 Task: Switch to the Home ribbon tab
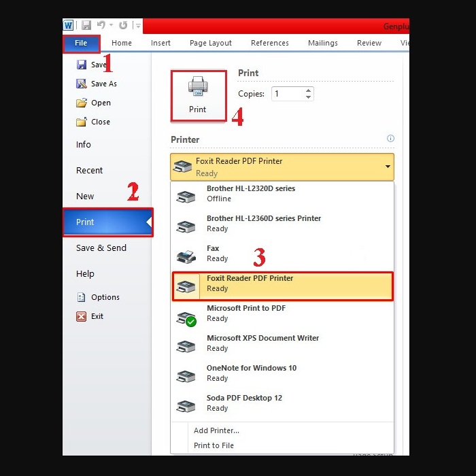point(122,43)
